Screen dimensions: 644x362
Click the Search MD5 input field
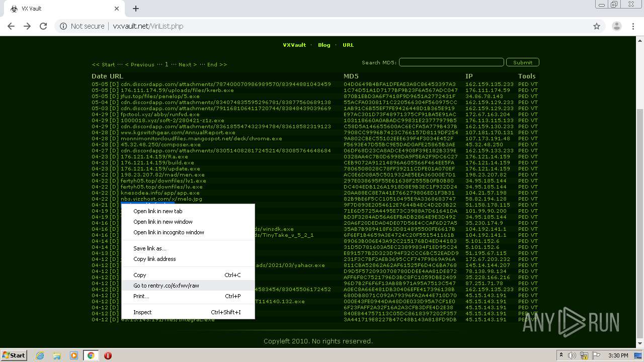tap(451, 62)
